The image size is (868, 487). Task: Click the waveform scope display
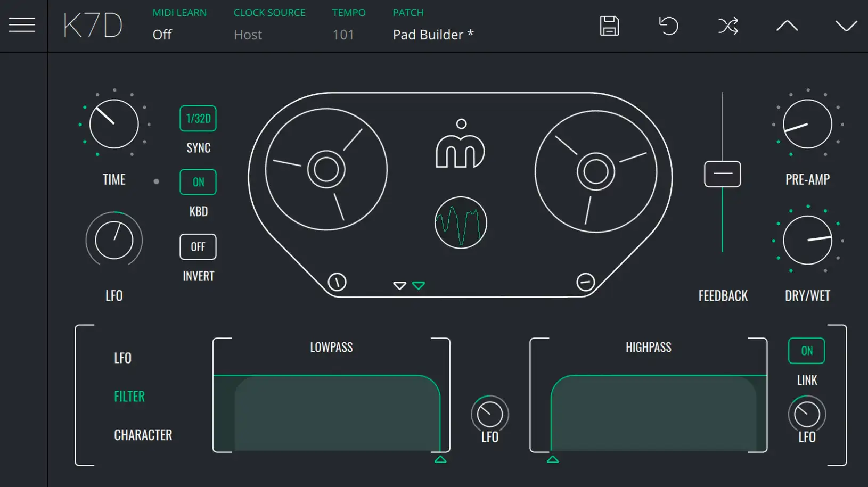461,223
